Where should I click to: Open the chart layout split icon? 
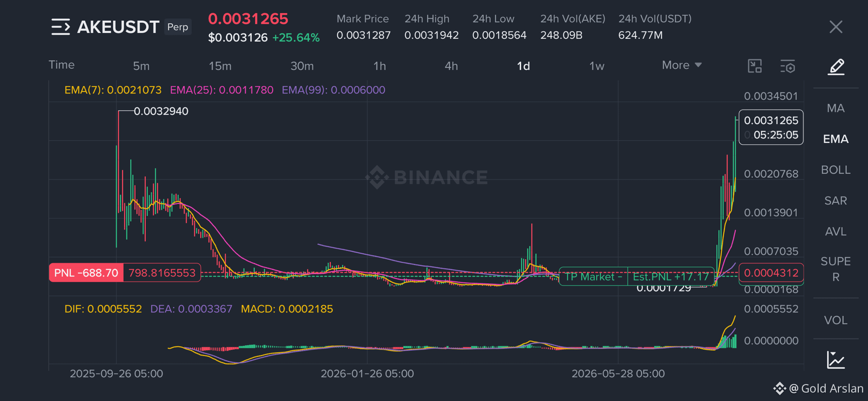tap(755, 66)
